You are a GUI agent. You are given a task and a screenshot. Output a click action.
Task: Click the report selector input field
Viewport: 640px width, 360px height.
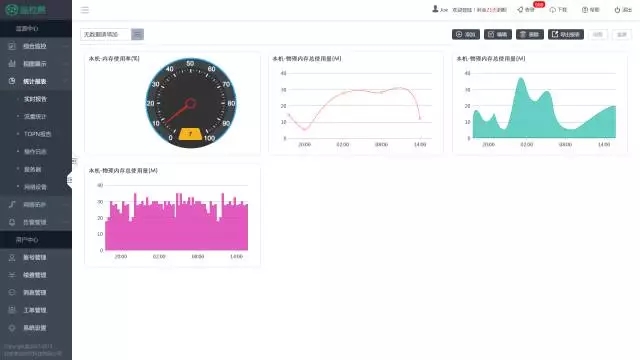pos(105,34)
